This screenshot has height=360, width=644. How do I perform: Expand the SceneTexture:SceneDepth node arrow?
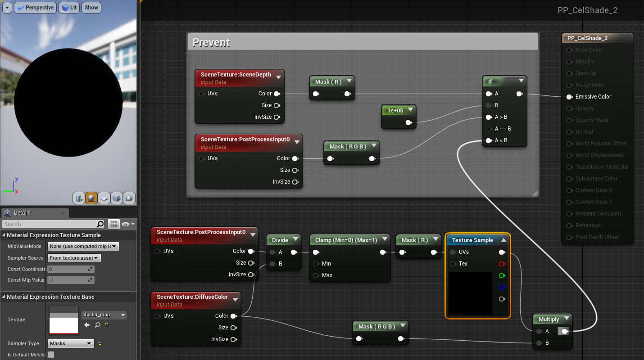point(279,77)
